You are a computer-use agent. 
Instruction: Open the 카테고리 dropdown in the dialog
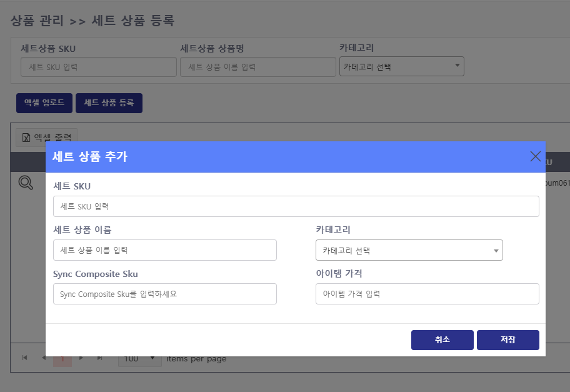(409, 251)
